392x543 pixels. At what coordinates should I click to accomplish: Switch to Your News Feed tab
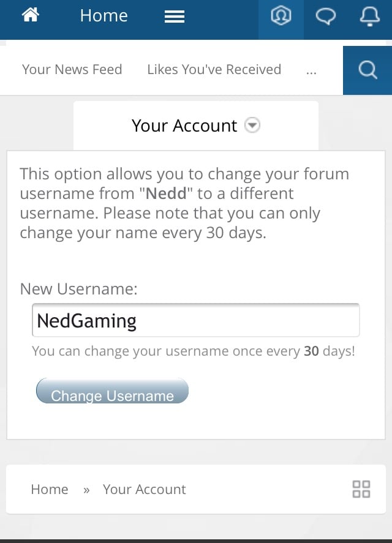(72, 69)
